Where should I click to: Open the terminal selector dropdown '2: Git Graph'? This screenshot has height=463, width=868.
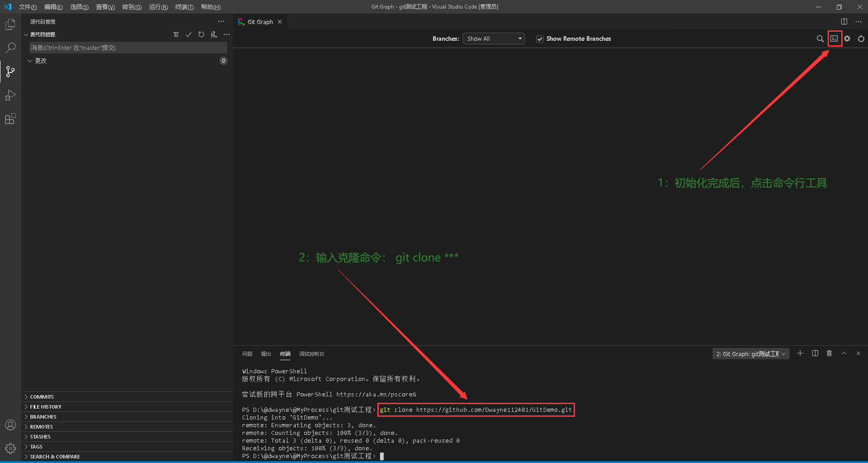(751, 354)
